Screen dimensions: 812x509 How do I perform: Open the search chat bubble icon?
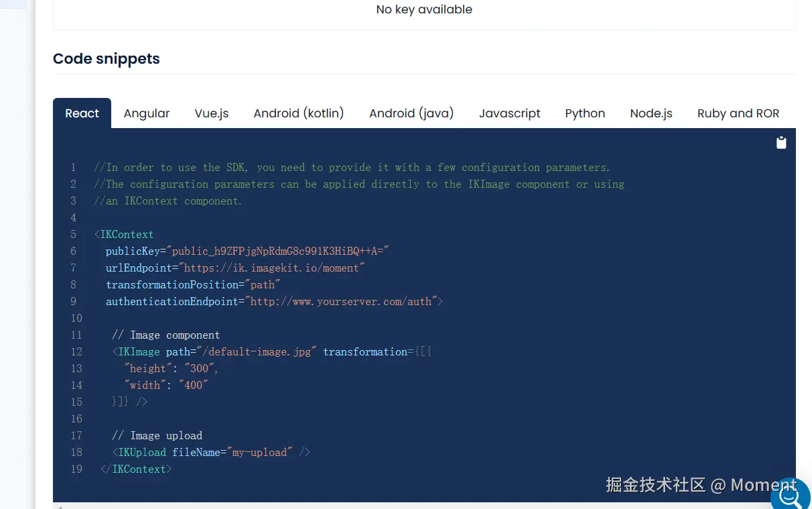pos(790,497)
